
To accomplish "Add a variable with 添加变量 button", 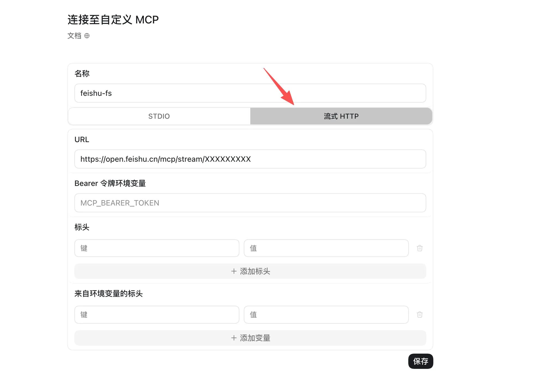I will pyautogui.click(x=250, y=338).
